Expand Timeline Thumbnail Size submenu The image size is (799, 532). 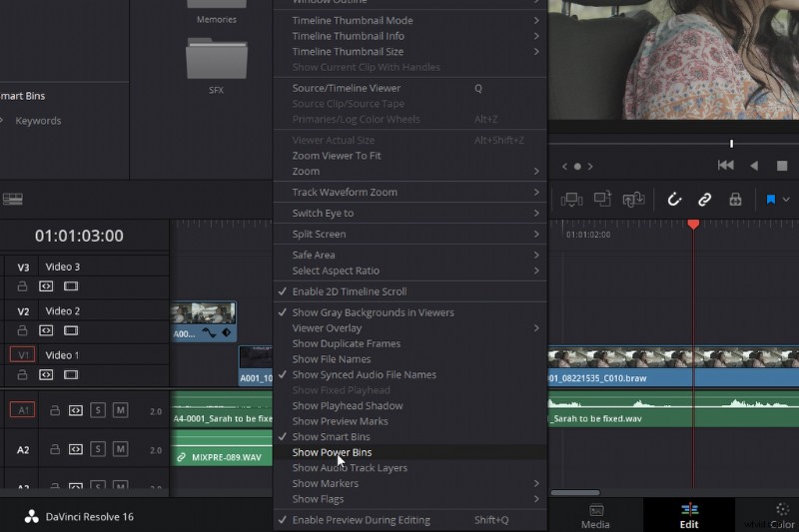tap(410, 52)
